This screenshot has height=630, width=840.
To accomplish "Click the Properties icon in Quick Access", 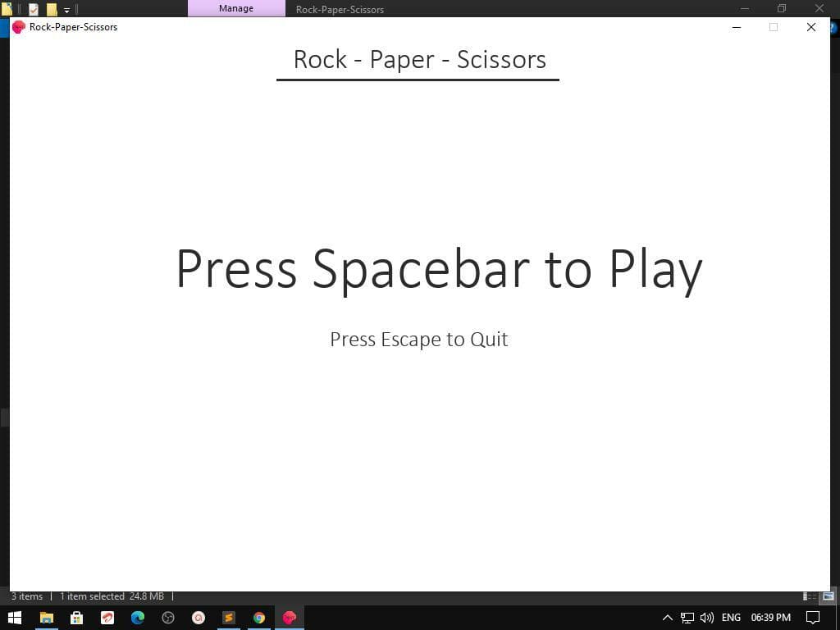I will (33, 9).
